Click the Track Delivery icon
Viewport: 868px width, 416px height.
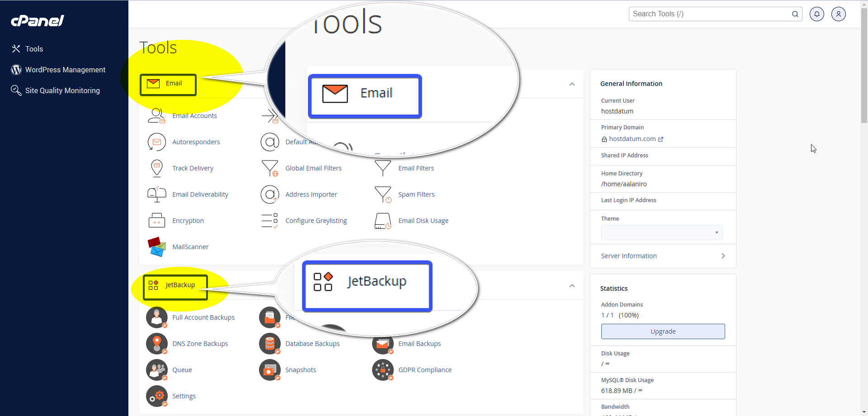157,168
